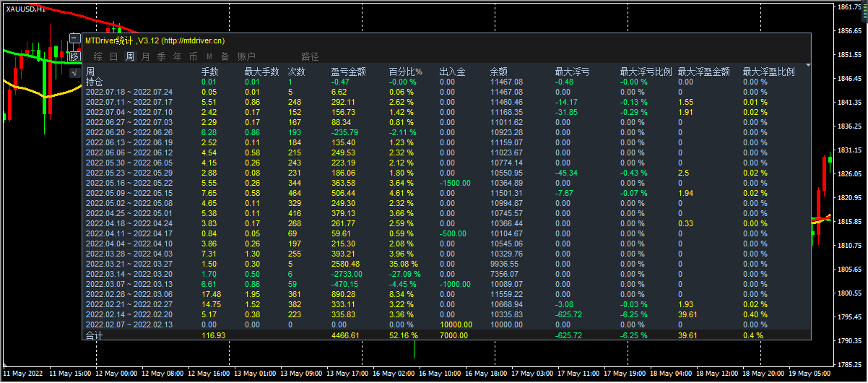Select the 持仓 holdings row label
This screenshot has width=868, height=383.
tap(94, 82)
